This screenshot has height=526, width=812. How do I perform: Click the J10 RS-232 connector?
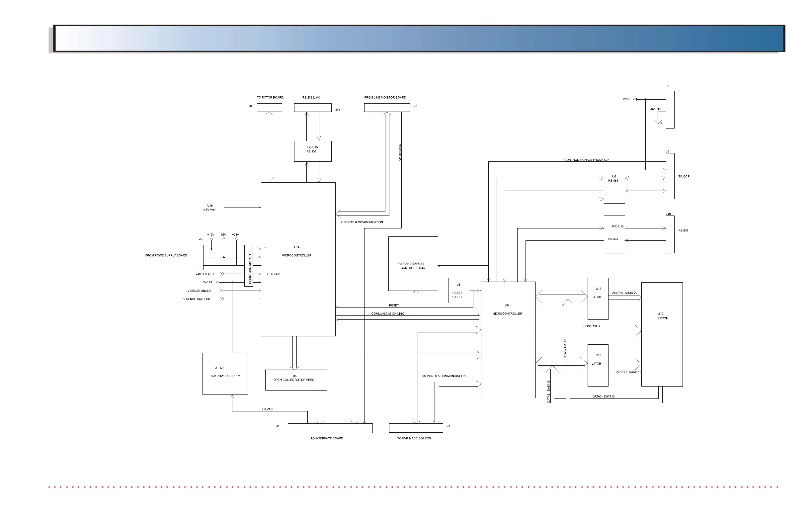[x=670, y=234]
